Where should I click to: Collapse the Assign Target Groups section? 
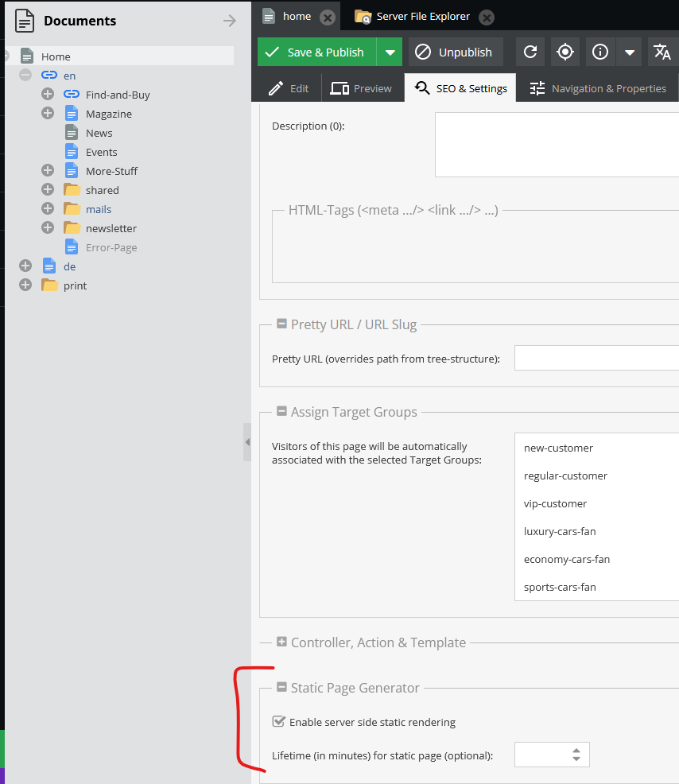(281, 412)
